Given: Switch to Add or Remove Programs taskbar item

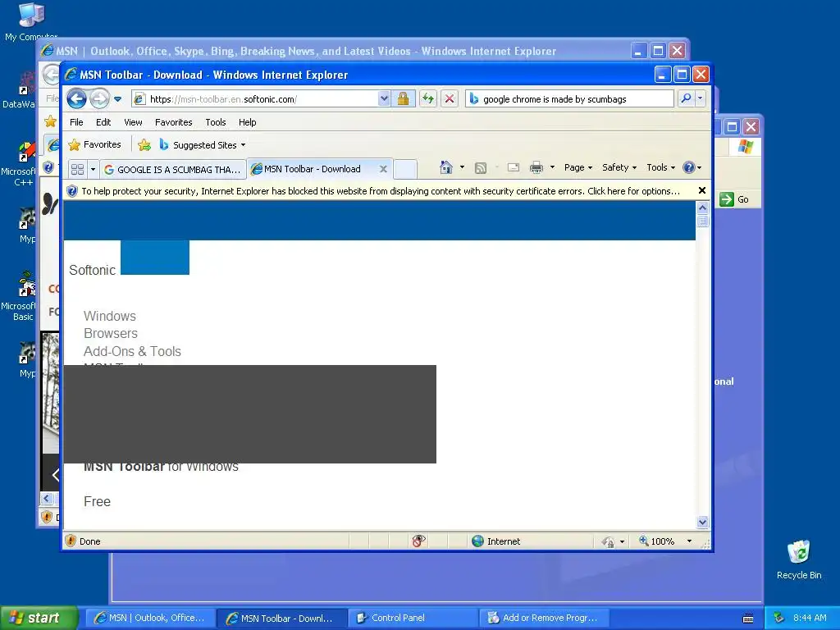Looking at the screenshot, I should pos(544,618).
